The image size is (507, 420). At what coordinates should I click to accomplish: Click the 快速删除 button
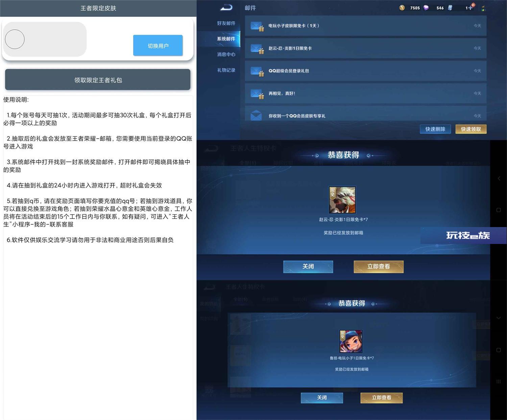pos(435,129)
